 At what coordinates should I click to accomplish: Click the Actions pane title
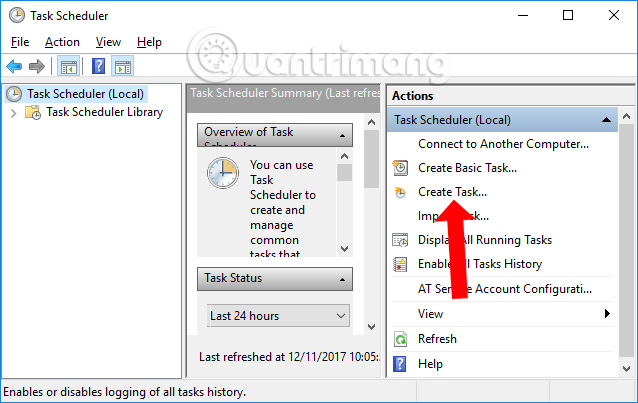413,96
